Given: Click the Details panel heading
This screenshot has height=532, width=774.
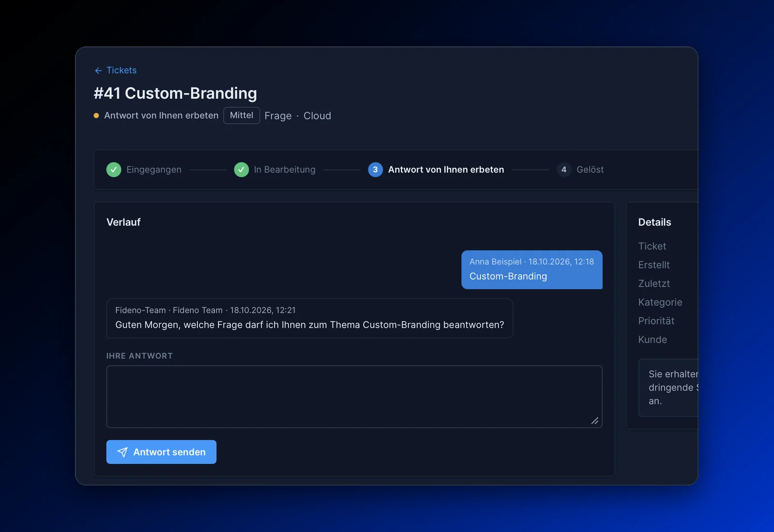Looking at the screenshot, I should 655,222.
